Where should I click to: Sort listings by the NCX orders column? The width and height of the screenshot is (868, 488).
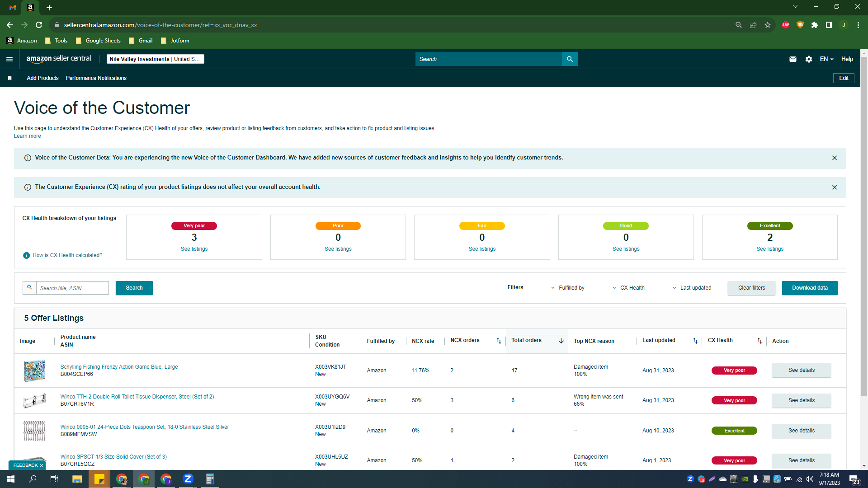(499, 341)
